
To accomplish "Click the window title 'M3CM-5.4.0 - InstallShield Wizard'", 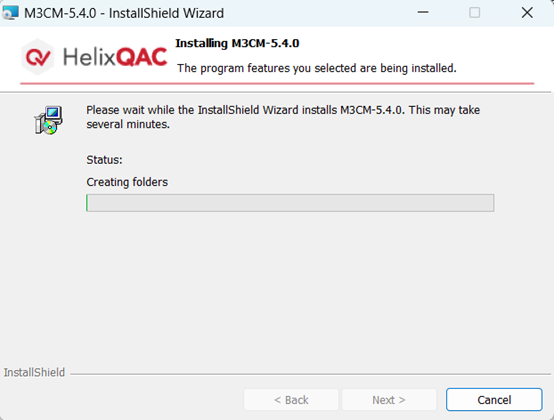I will pyautogui.click(x=124, y=13).
